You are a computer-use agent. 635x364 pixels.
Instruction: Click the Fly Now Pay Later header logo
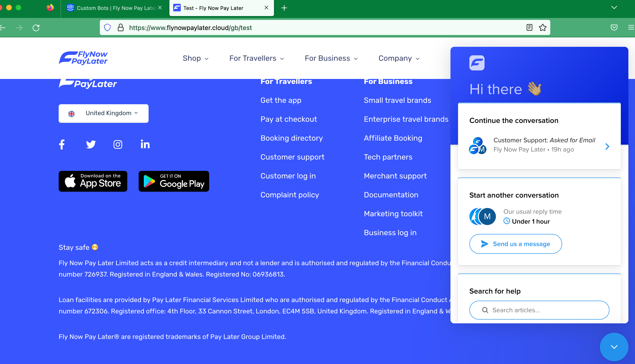[83, 58]
